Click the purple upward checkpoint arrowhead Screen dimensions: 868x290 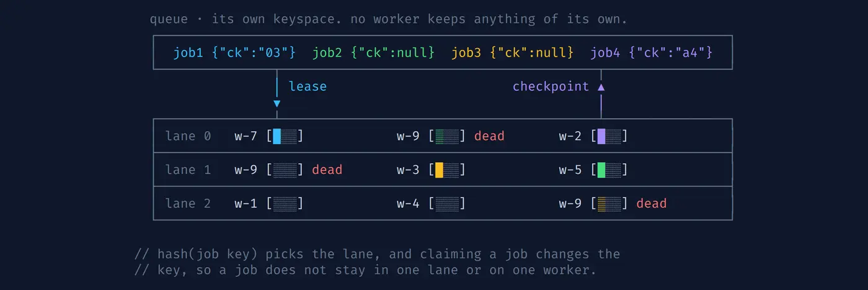coord(601,87)
